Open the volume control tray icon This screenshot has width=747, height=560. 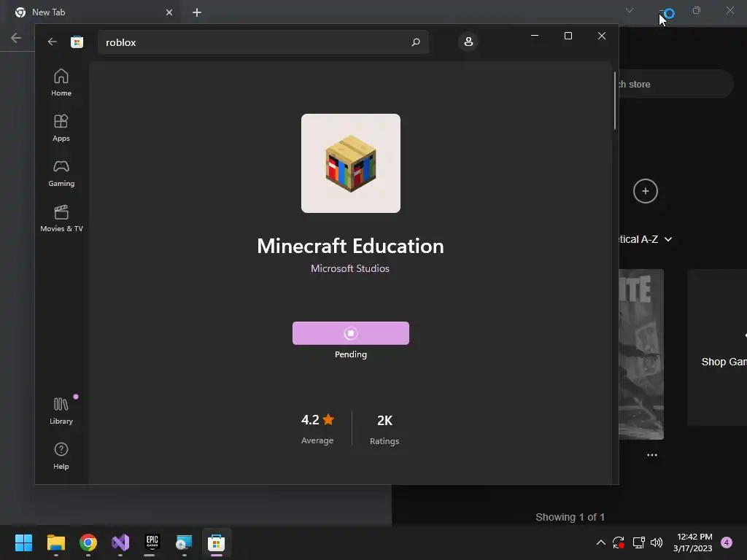click(657, 542)
